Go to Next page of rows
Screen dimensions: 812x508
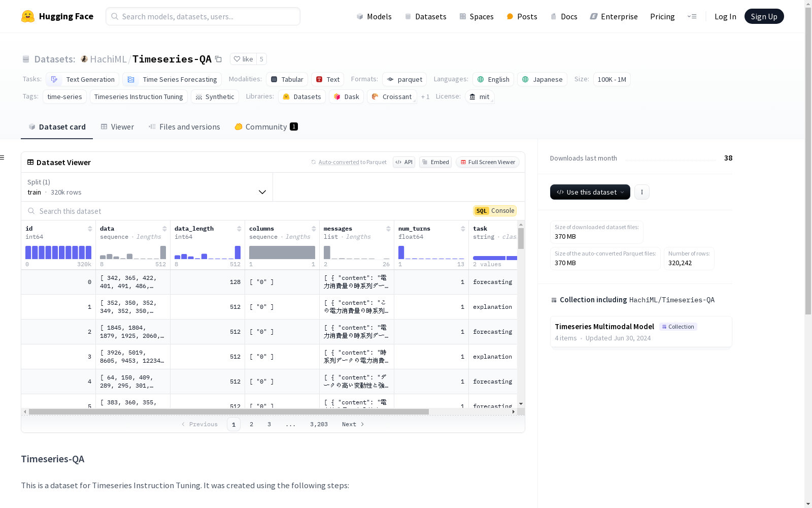click(x=353, y=424)
